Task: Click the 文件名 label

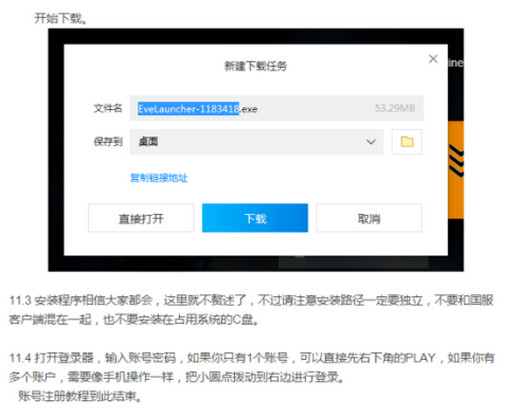Action: [x=108, y=108]
